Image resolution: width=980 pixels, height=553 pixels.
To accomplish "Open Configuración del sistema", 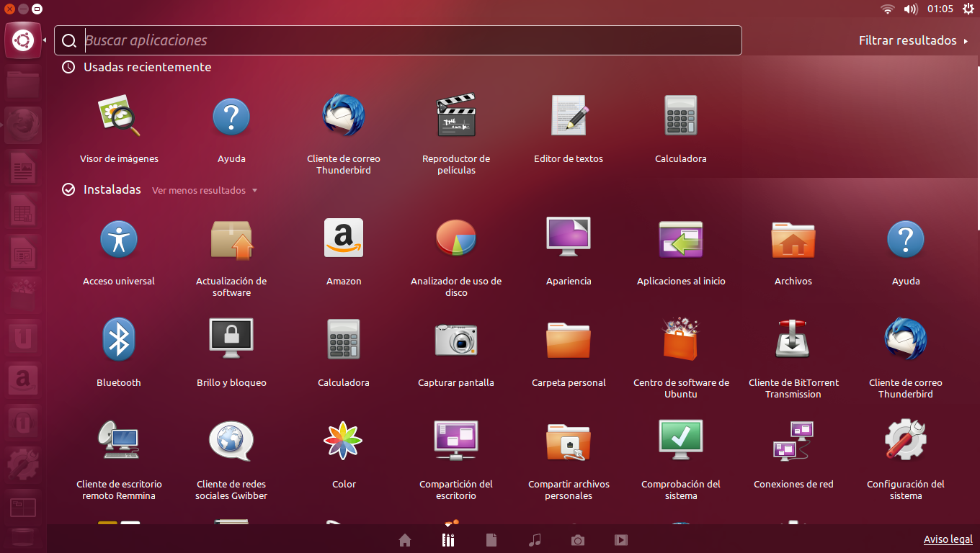I will click(905, 441).
